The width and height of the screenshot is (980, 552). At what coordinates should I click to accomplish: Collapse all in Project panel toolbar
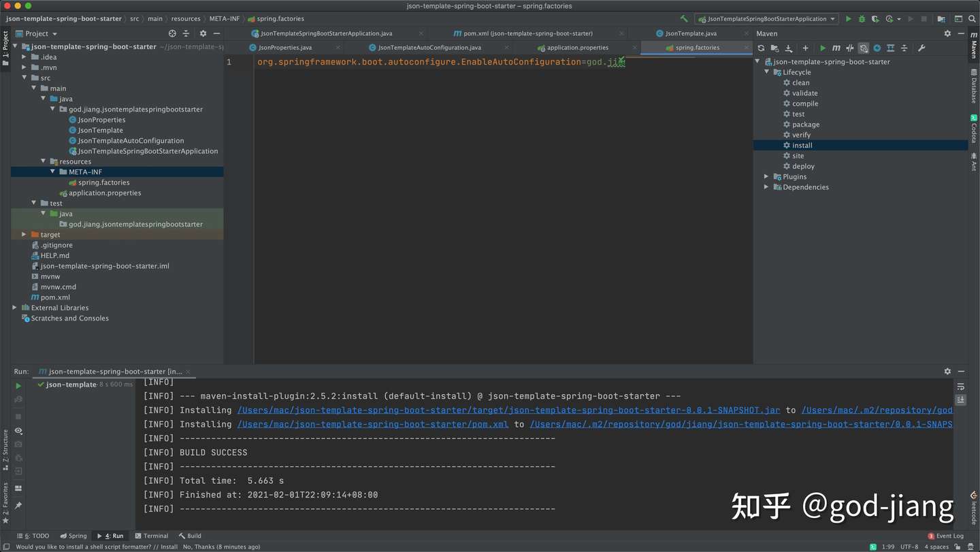[x=186, y=33]
